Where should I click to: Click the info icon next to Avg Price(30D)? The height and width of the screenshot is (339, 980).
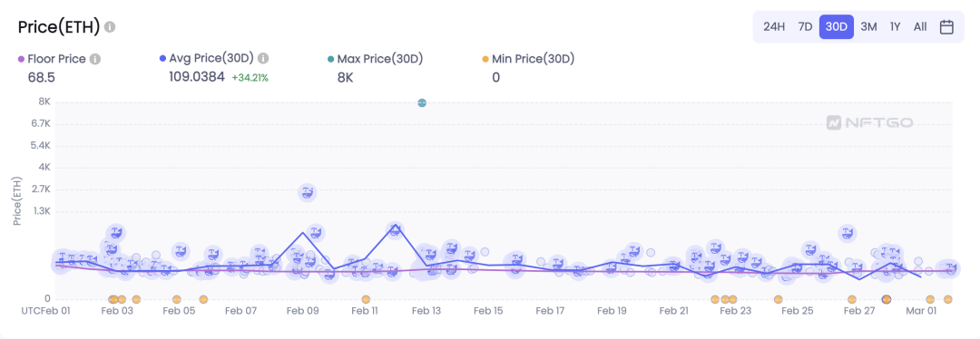tap(263, 59)
